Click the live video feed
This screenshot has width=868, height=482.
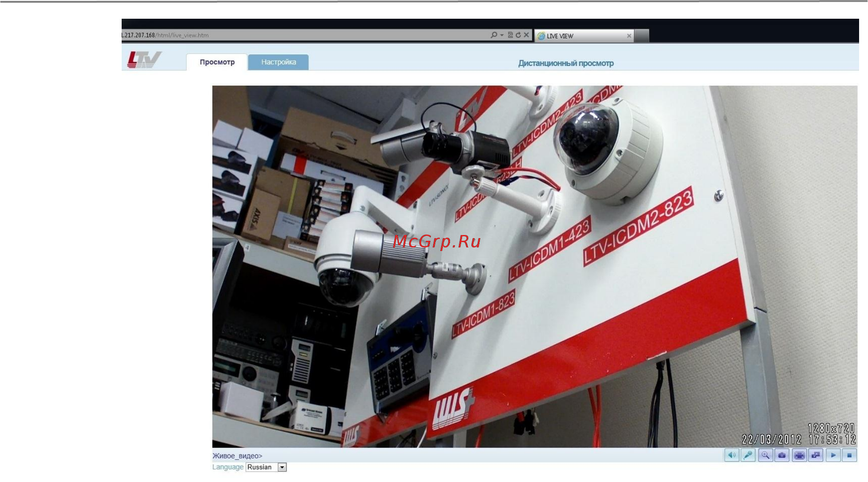click(x=535, y=267)
